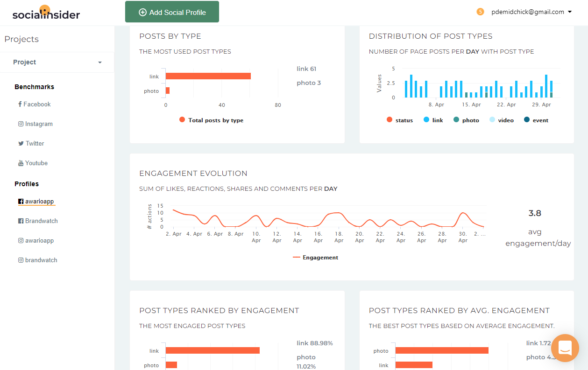Click the Facebook icon next to awarioapp profile

click(x=21, y=202)
